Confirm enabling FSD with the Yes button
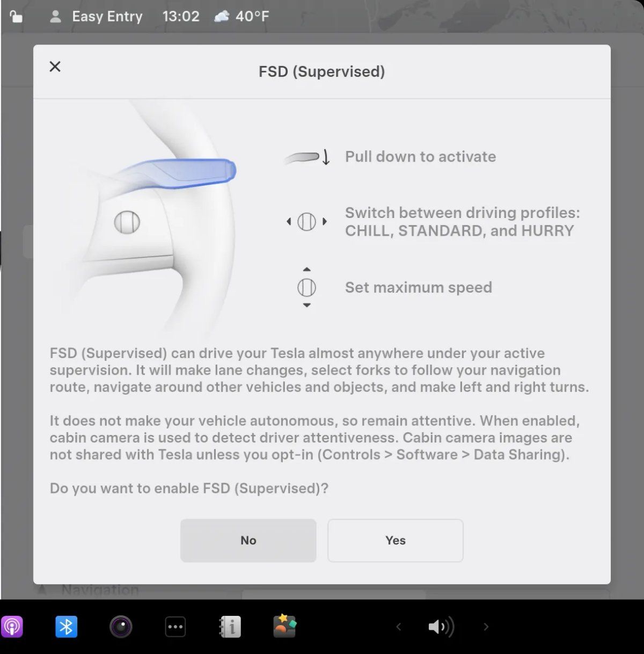Screen dimensions: 644x654 [396, 540]
